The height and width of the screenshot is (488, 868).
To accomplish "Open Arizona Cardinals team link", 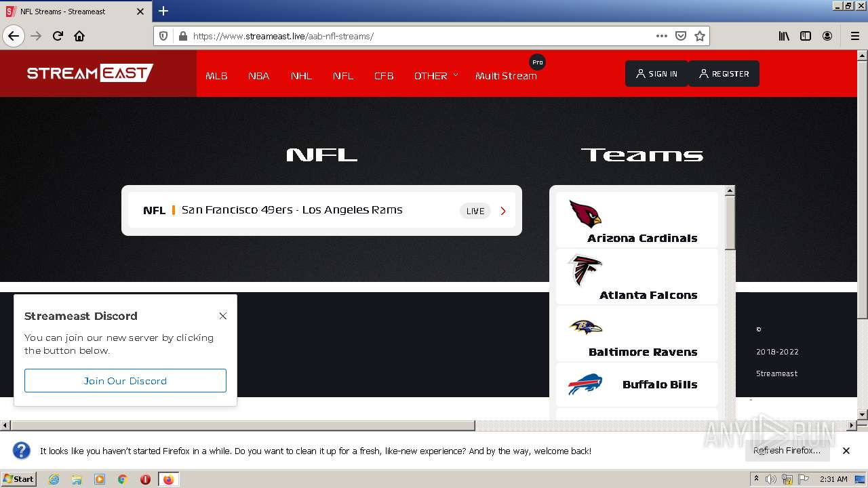I will (642, 239).
